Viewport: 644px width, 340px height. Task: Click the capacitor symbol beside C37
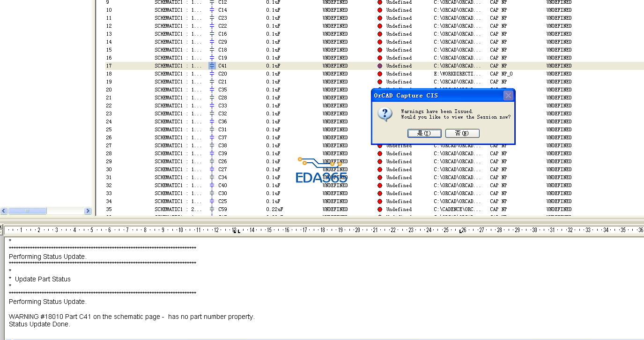[212, 137]
